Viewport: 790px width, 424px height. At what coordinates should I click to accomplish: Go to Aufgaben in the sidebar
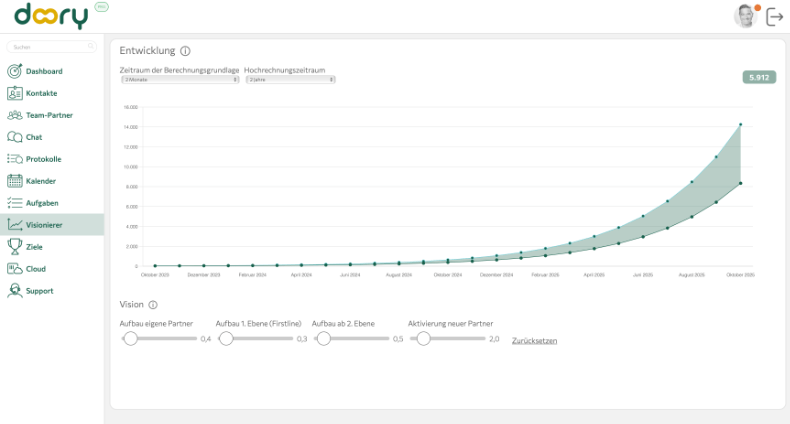click(42, 203)
